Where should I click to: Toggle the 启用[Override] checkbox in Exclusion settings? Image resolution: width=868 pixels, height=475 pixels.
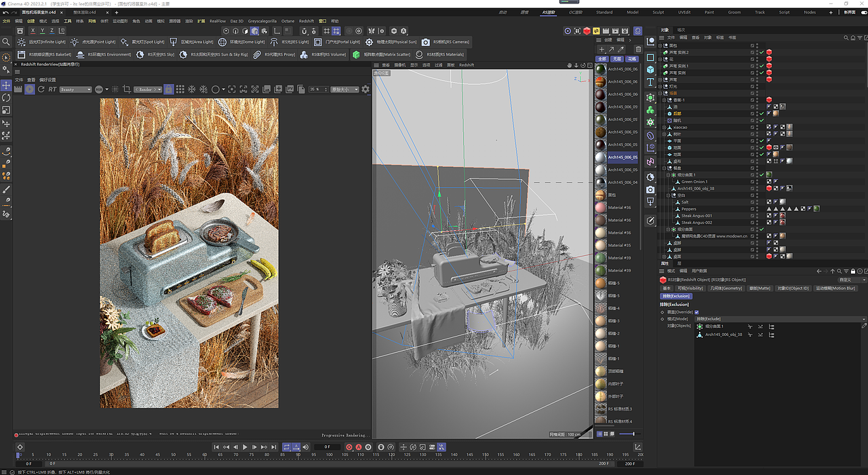point(696,312)
